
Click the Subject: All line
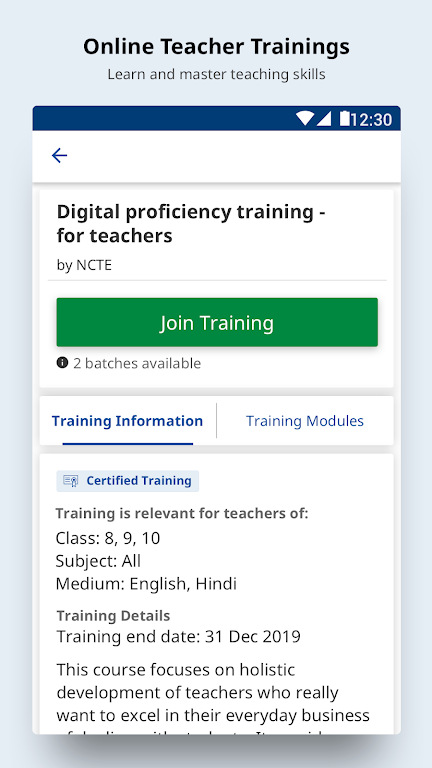(x=98, y=561)
